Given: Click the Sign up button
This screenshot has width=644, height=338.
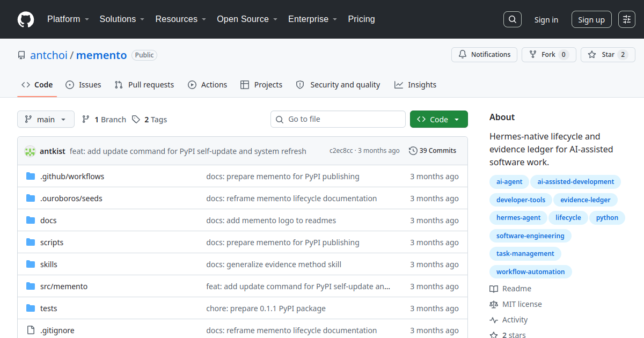Looking at the screenshot, I should pos(591,20).
